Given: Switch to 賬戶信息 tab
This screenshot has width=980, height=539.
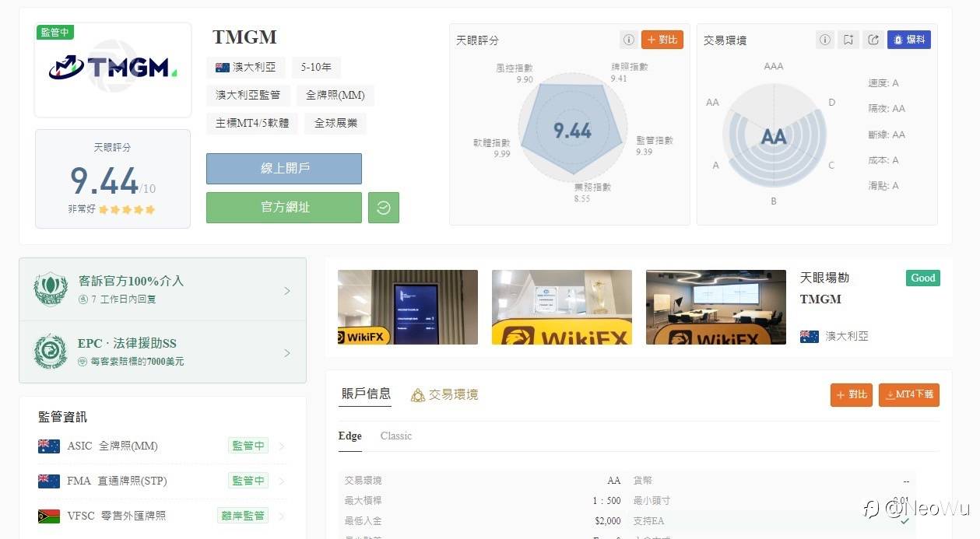Looking at the screenshot, I should coord(366,394).
